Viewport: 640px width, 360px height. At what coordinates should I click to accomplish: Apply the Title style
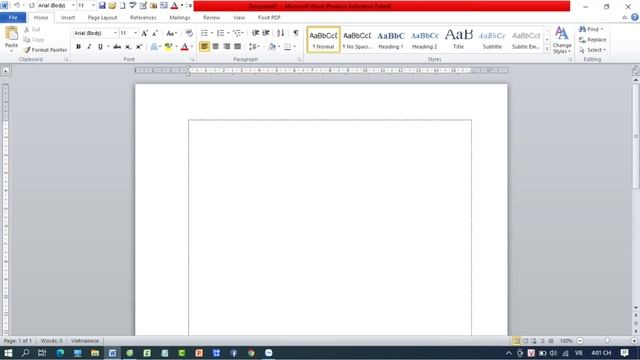(458, 40)
